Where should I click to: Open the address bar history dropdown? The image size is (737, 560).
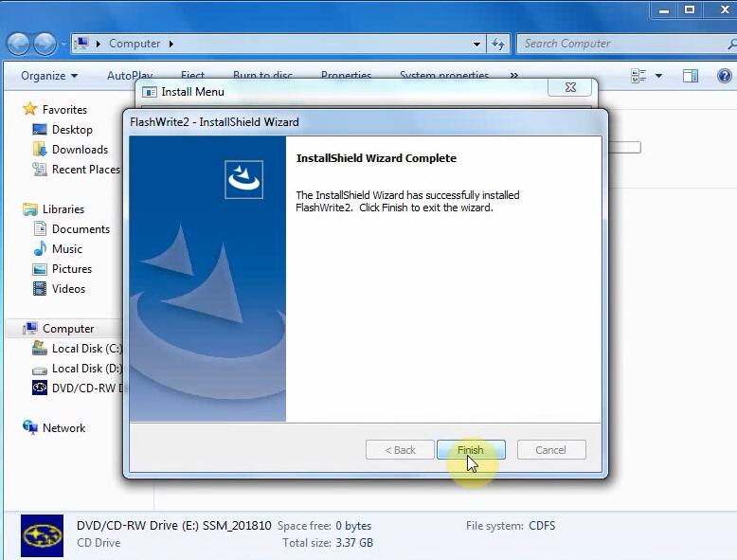coord(476,44)
